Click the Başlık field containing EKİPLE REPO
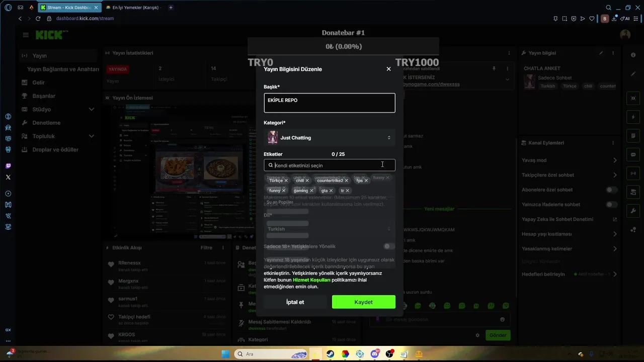644x362 pixels. click(x=330, y=103)
